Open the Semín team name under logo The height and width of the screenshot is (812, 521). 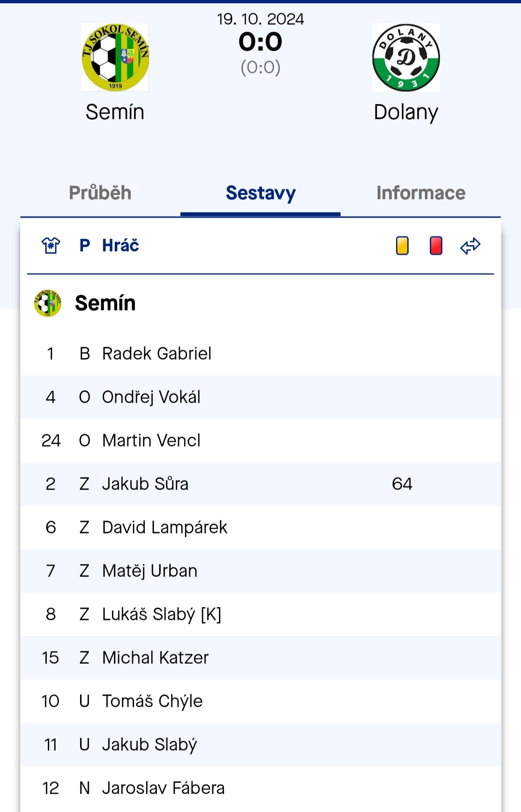(x=115, y=112)
